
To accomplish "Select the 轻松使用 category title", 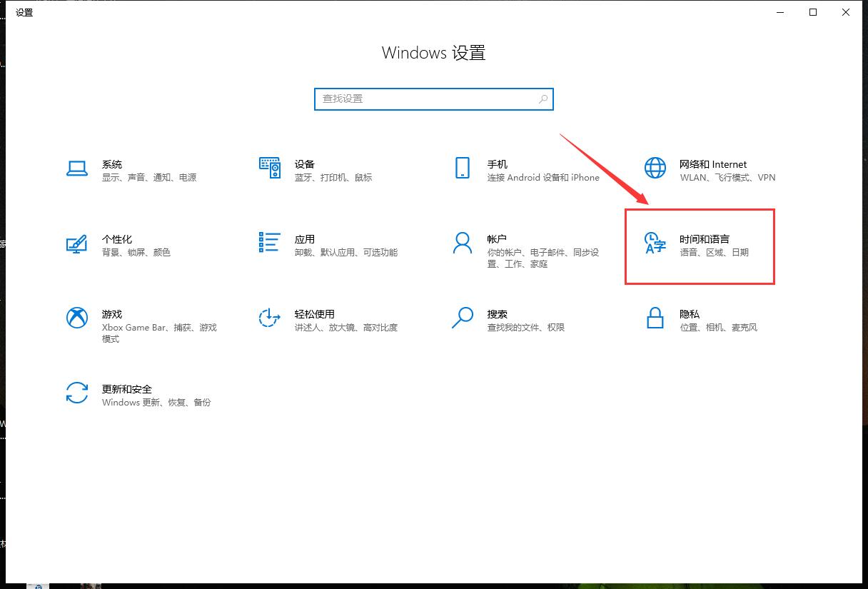I will coord(315,314).
